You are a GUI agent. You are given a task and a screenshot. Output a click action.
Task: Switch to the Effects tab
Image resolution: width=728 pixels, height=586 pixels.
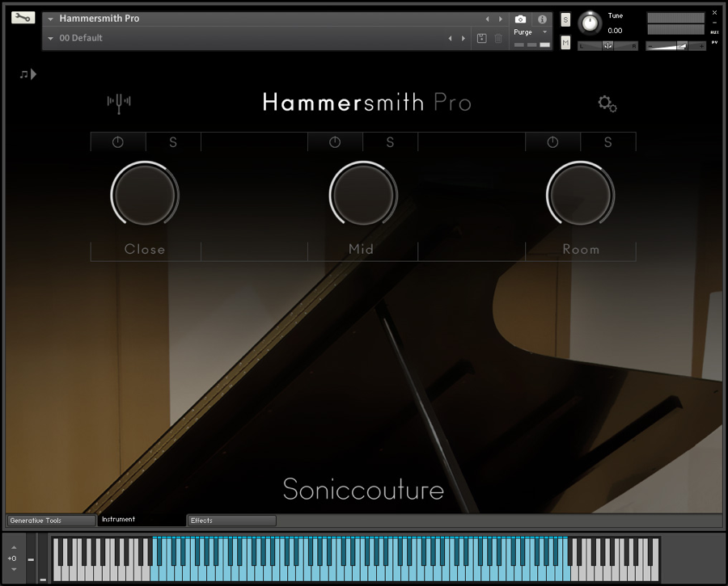(231, 521)
